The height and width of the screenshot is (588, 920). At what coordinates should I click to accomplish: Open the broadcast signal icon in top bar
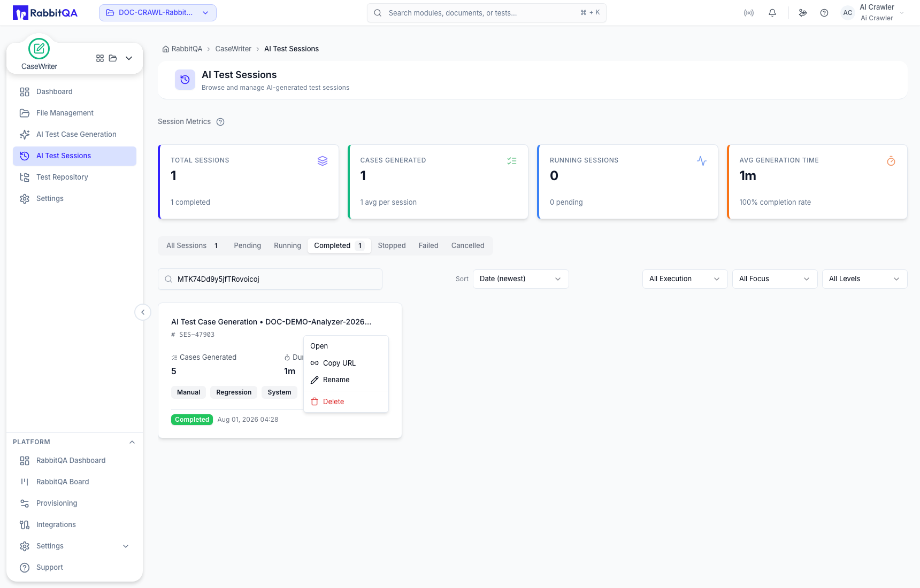pyautogui.click(x=749, y=13)
